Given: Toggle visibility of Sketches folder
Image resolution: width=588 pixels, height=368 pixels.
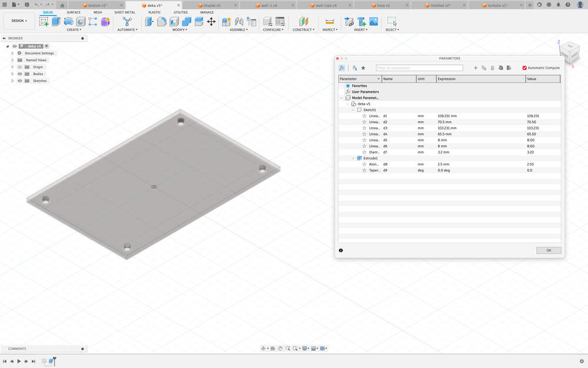Looking at the screenshot, I should point(20,81).
